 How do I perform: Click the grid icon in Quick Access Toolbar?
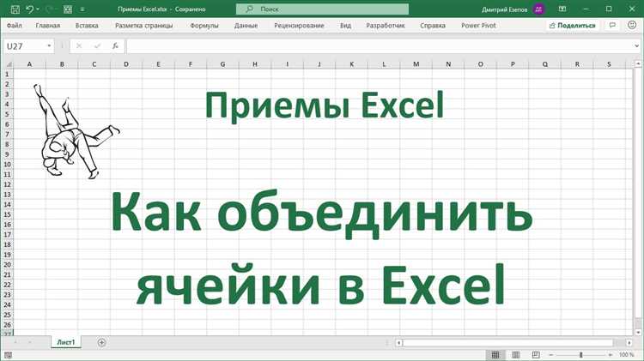[68, 9]
